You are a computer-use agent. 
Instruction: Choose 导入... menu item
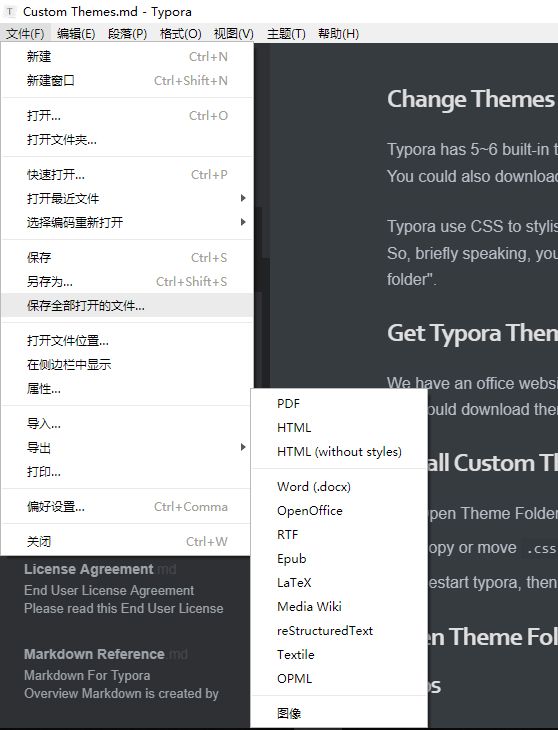tap(128, 424)
